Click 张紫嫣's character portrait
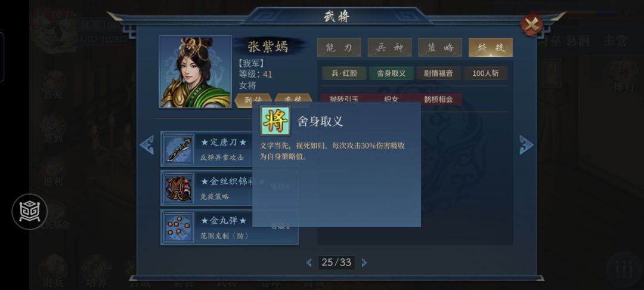Screen dimensions: 644x290 click(195, 72)
